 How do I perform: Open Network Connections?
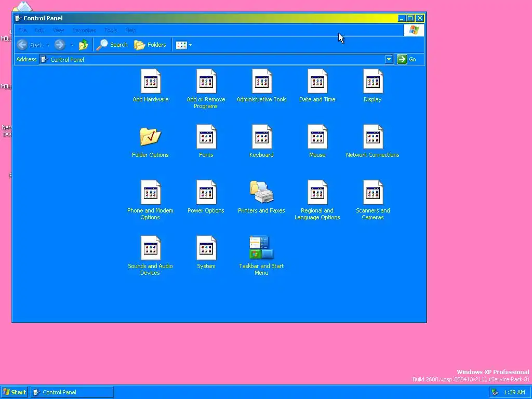pos(373,141)
